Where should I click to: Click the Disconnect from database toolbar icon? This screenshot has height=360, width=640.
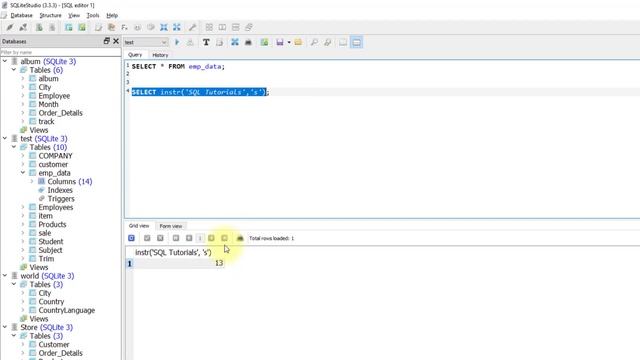click(23, 27)
